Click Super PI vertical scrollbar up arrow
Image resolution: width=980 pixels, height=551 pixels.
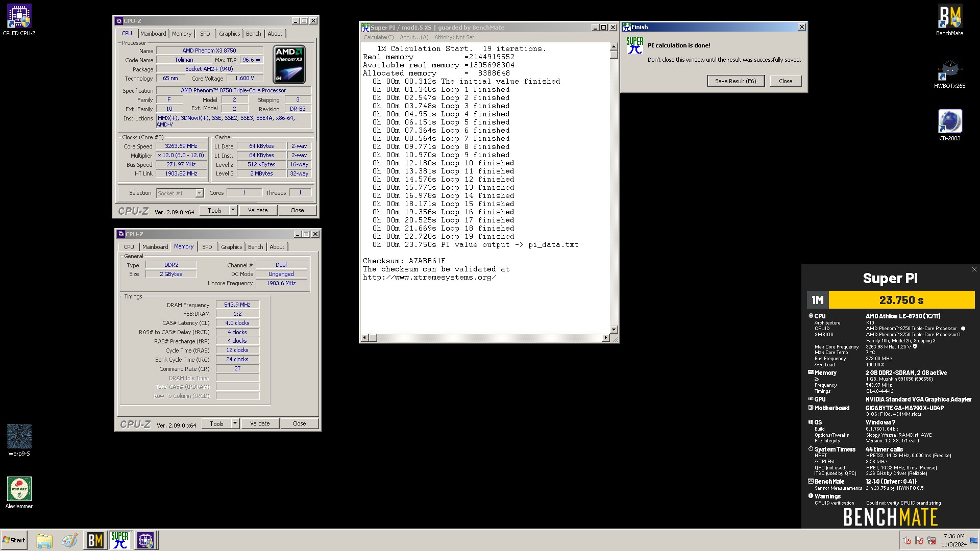(614, 47)
